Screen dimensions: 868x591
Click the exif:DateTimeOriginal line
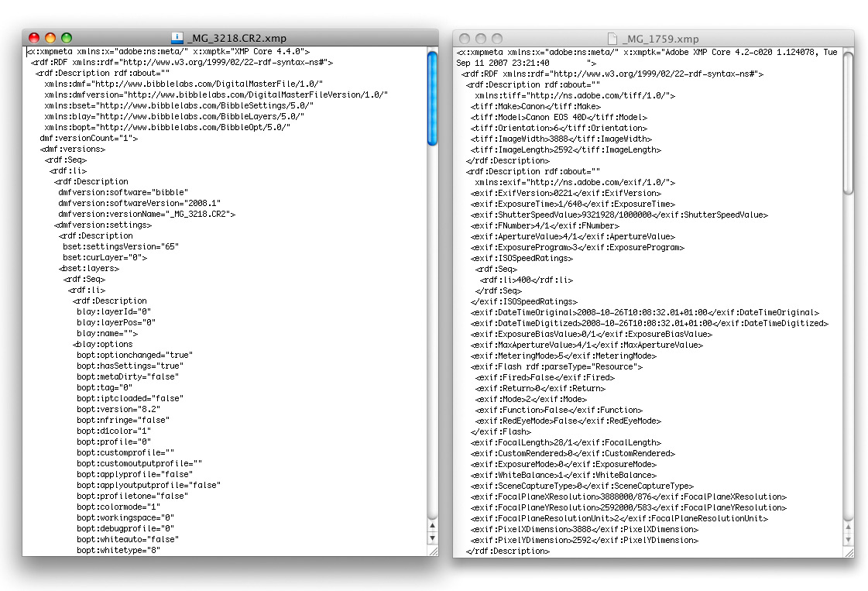[644, 312]
